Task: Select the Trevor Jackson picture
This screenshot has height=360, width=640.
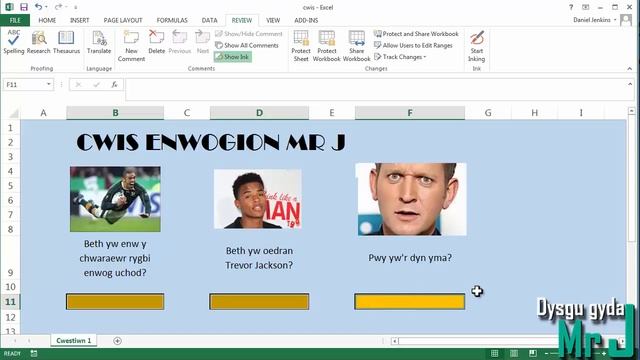Action: 258,199
